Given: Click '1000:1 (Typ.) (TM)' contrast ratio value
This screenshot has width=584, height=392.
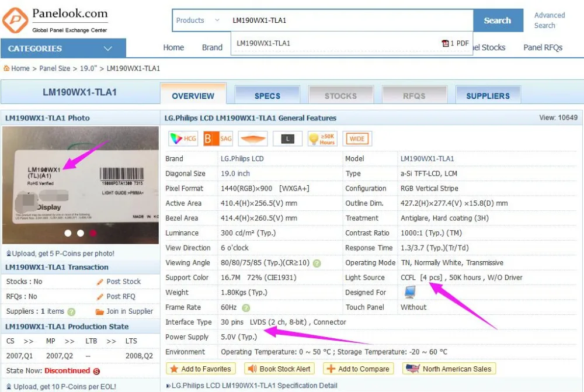Looking at the screenshot, I should point(431,233).
